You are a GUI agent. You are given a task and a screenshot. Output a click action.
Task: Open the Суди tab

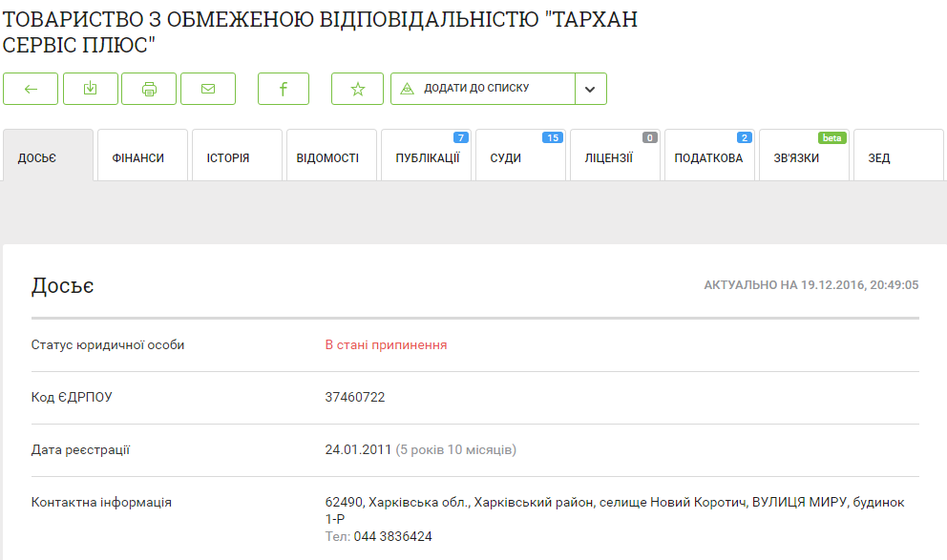pyautogui.click(x=520, y=157)
